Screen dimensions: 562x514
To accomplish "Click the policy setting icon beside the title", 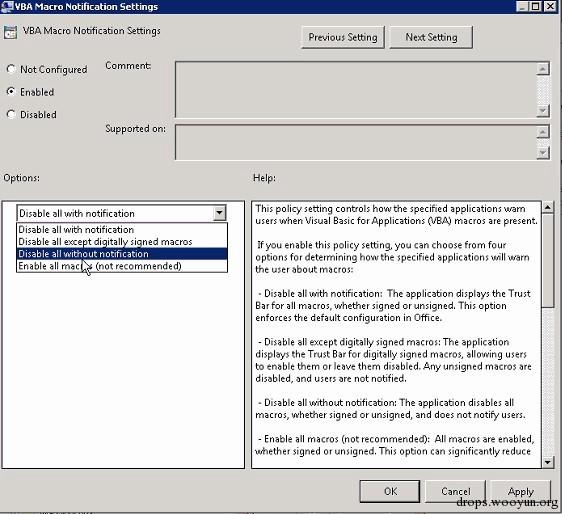I will click(10, 32).
